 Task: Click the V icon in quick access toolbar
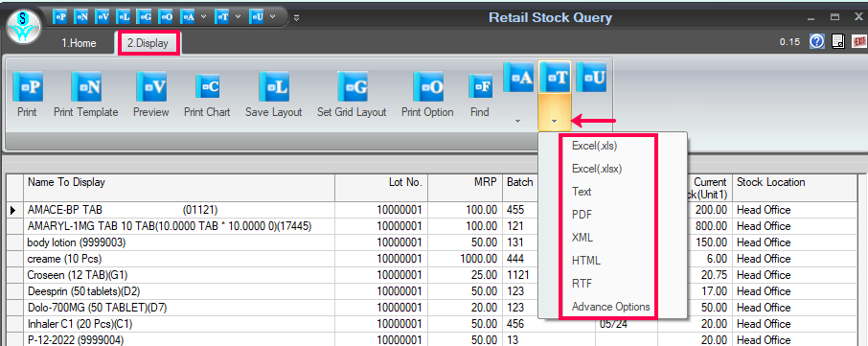[103, 16]
